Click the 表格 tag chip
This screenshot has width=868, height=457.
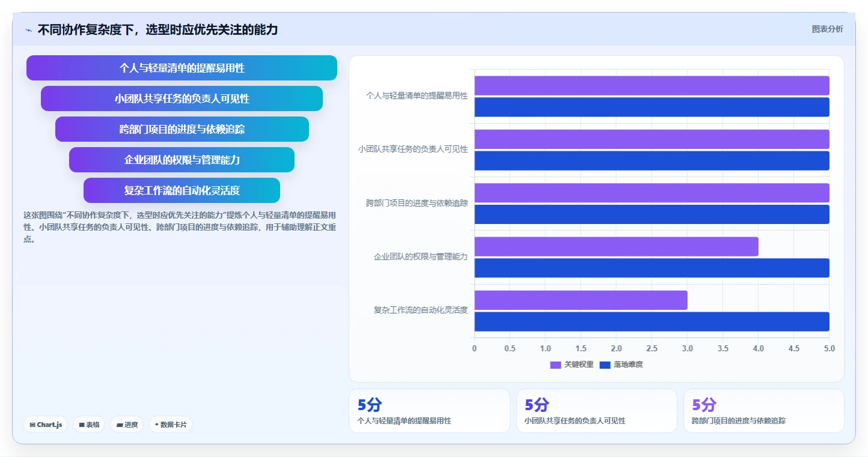(x=89, y=425)
